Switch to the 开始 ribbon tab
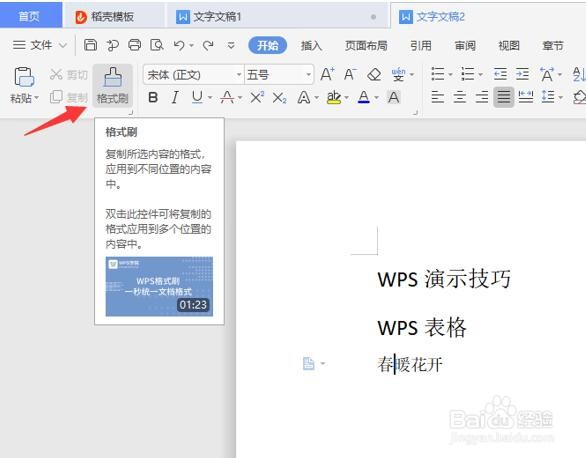The width and height of the screenshot is (586, 458). point(268,46)
